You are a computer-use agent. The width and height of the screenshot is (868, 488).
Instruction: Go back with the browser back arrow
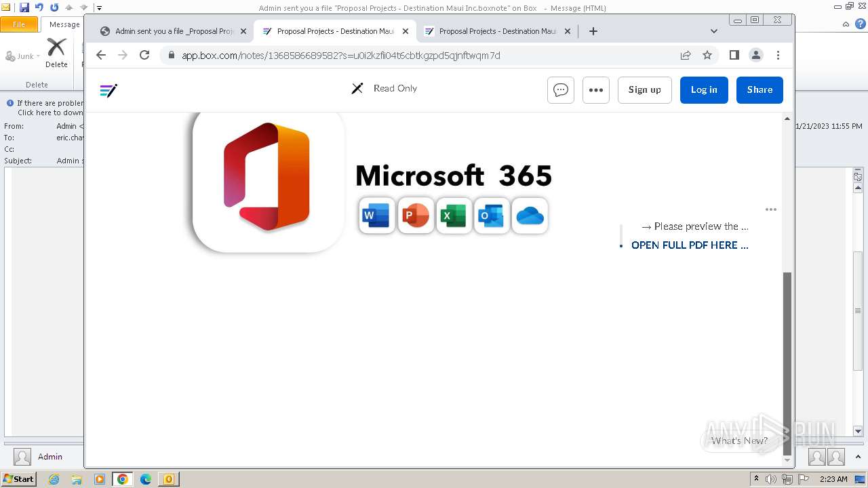pos(101,55)
